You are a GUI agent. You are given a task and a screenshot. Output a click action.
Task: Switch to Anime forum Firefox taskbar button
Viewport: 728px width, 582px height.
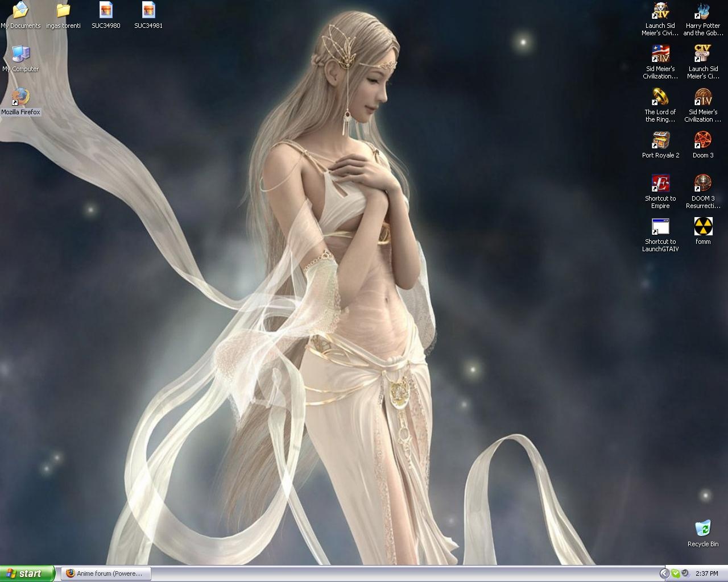click(106, 573)
